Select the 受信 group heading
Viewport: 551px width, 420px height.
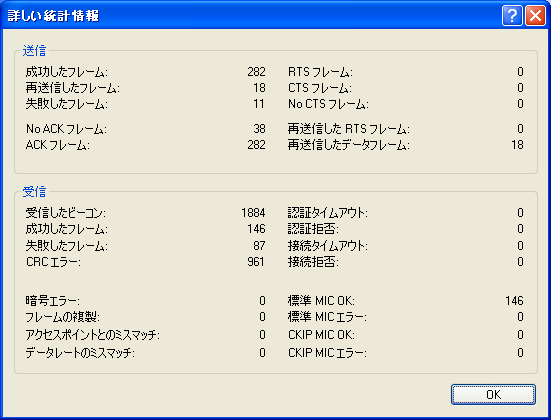click(34, 192)
